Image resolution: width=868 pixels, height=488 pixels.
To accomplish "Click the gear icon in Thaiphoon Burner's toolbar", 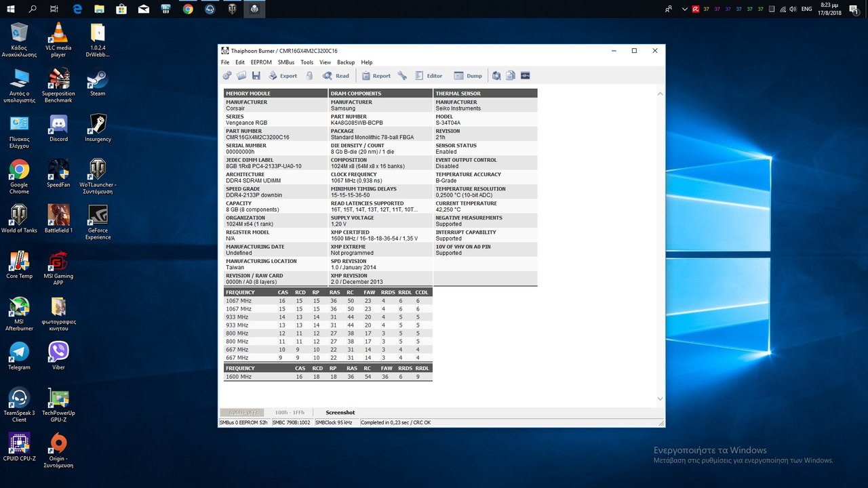I will click(x=227, y=76).
